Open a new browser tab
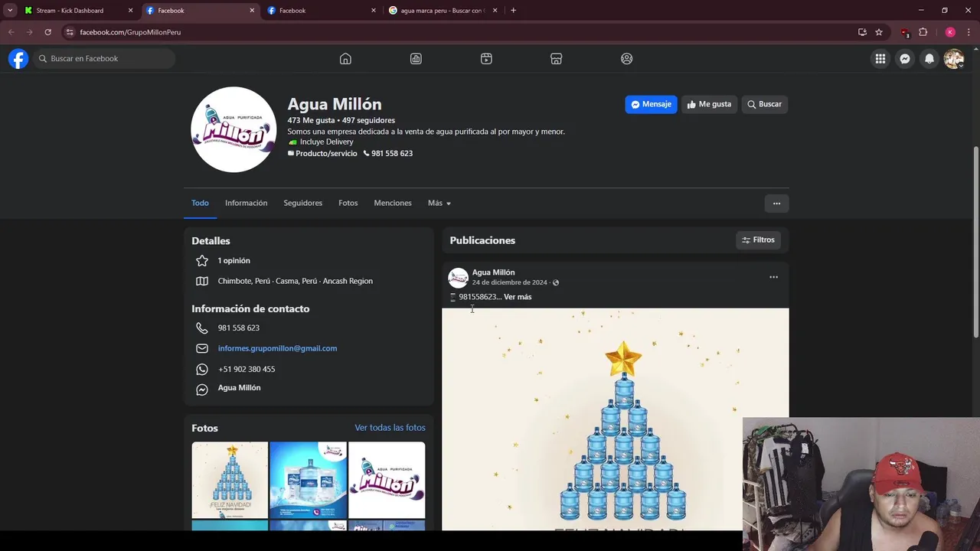 coord(513,11)
